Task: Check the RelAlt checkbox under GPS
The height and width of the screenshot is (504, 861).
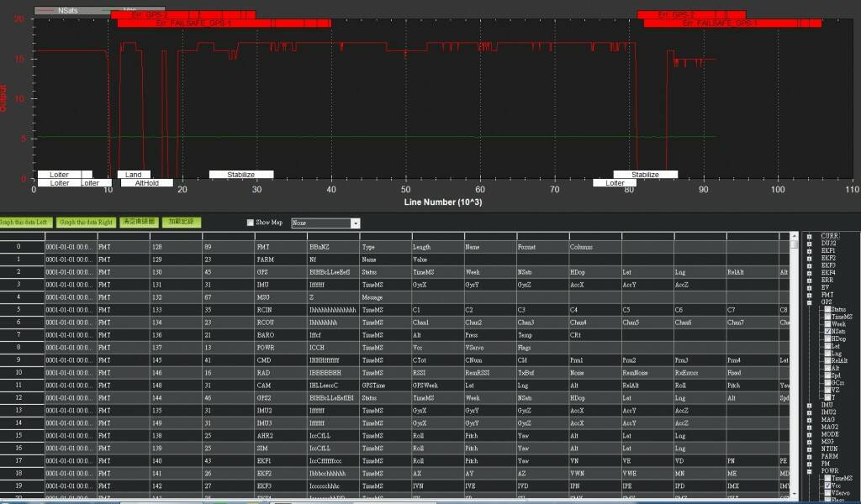Action: (x=827, y=361)
